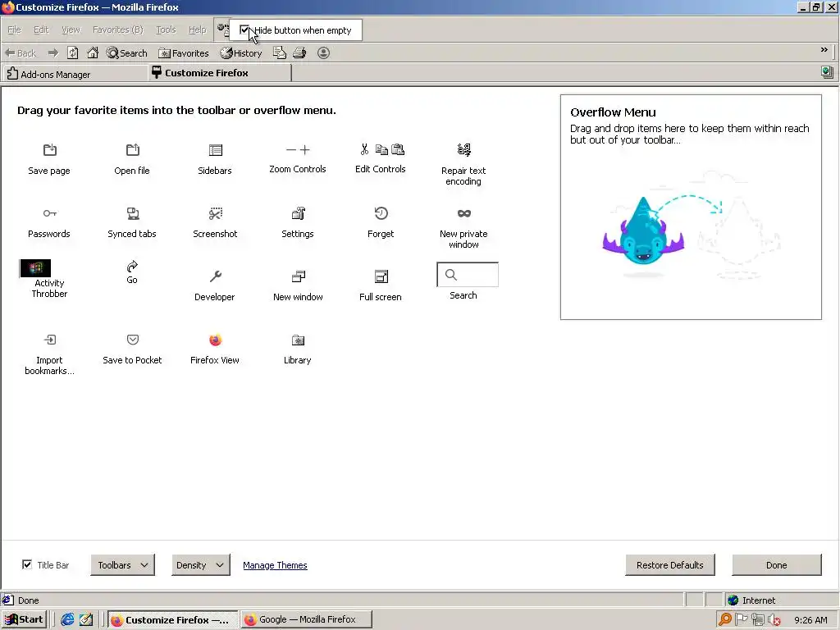Viewport: 840px width, 630px height.
Task: Click the Search box palette item
Action: (467, 275)
